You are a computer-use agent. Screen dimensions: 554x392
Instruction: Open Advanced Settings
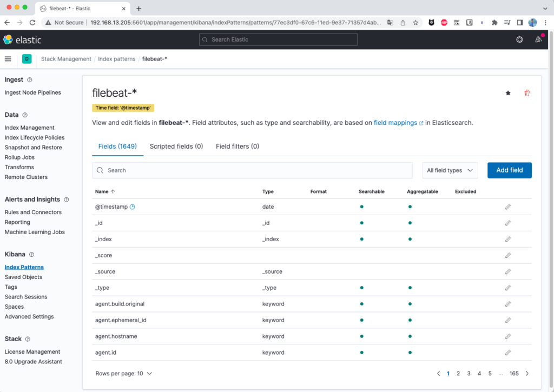pyautogui.click(x=29, y=317)
